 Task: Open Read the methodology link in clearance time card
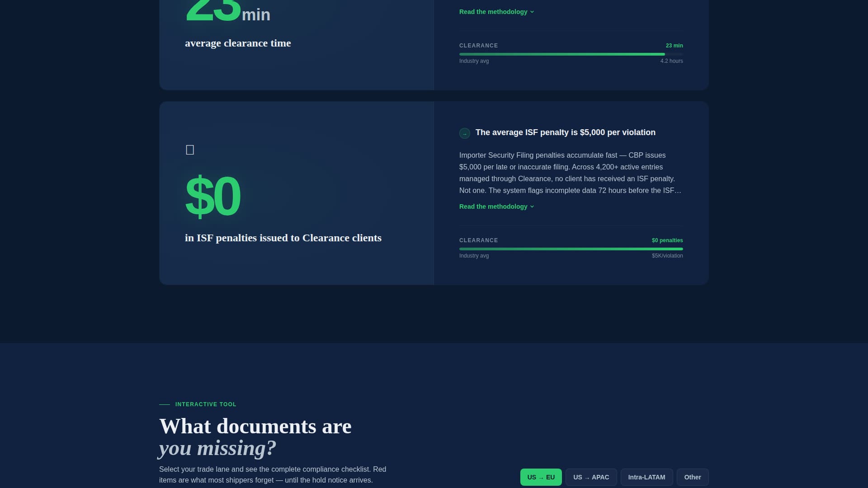coord(493,12)
